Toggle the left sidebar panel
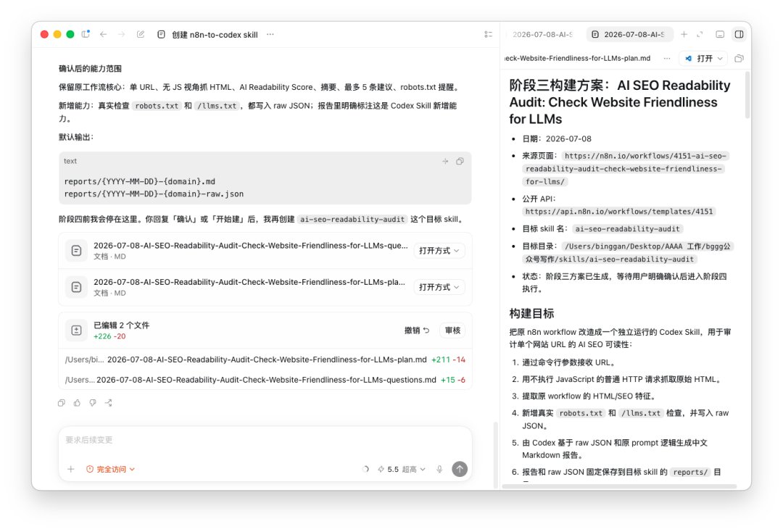This screenshot has width=783, height=532. (x=86, y=34)
